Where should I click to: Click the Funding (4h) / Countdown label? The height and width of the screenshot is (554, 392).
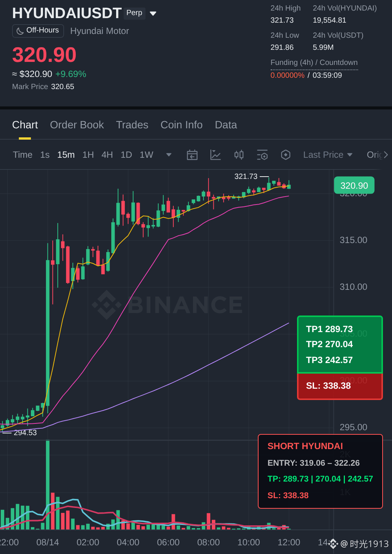[314, 63]
